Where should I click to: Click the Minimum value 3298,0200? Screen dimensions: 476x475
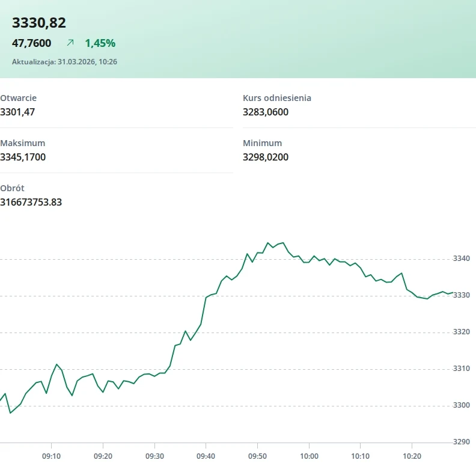coord(266,157)
